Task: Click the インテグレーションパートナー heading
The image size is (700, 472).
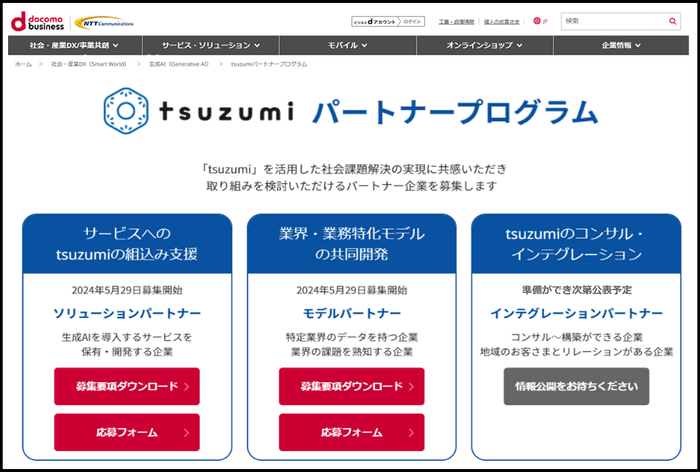Action: coord(576,313)
